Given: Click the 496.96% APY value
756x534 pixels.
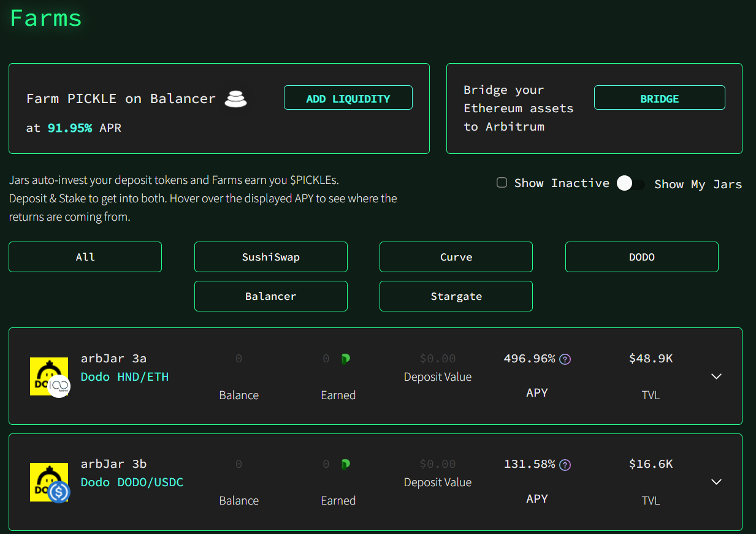Looking at the screenshot, I should pos(529,358).
